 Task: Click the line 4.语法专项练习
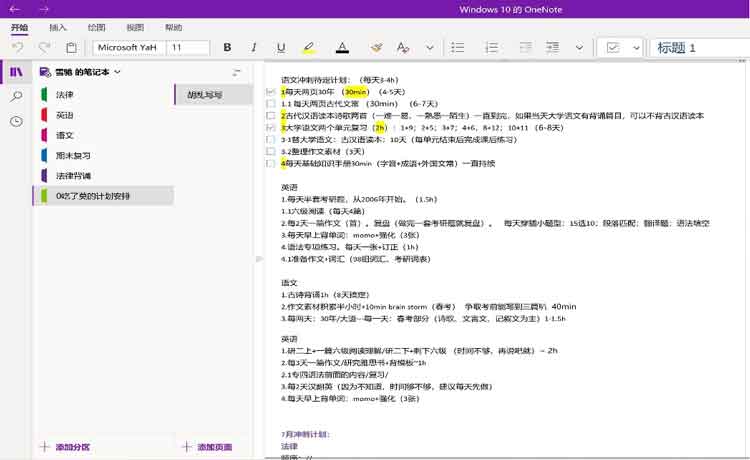pyautogui.click(x=350, y=247)
